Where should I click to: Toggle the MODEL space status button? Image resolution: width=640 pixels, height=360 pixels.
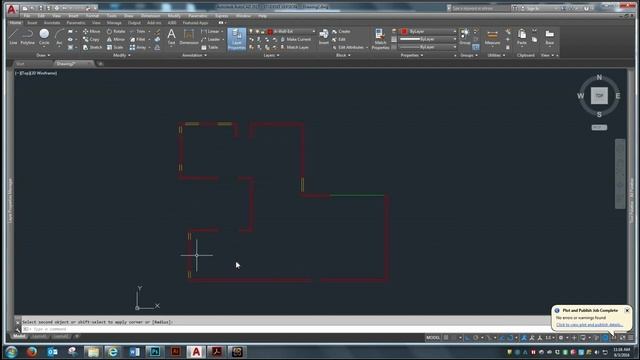tap(433, 338)
